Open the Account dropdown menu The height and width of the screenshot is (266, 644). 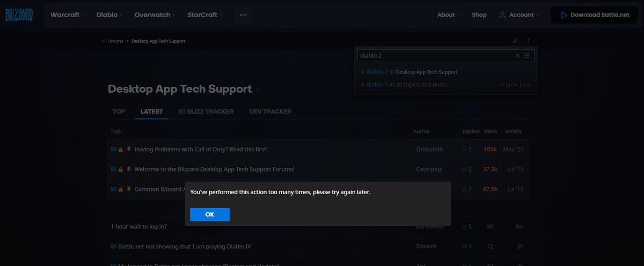(518, 15)
